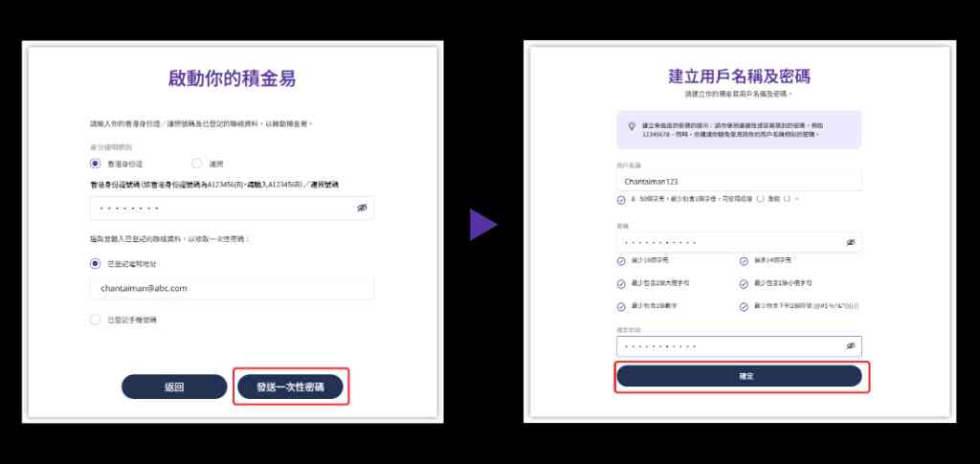
Task: Click the checkmark icon under the username field
Action: tap(622, 199)
